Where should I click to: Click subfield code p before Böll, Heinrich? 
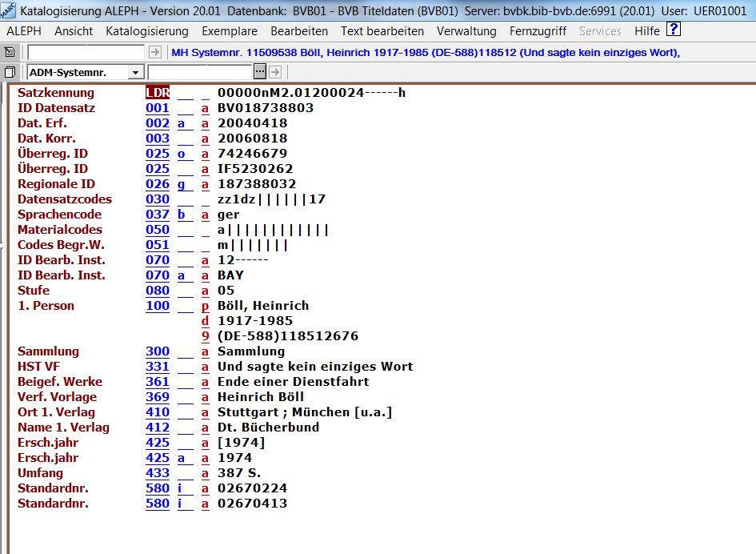[x=205, y=306]
